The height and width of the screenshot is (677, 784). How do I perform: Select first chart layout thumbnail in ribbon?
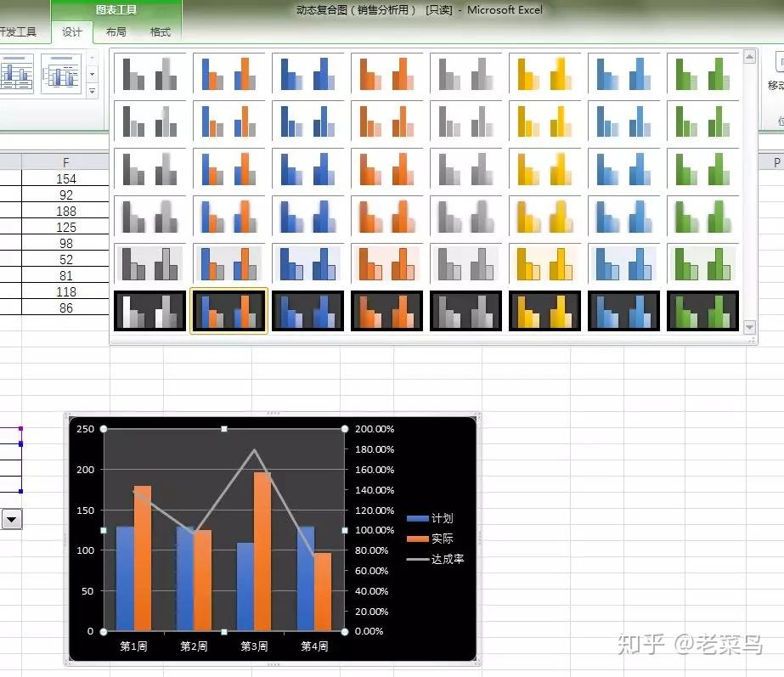tap(16, 74)
